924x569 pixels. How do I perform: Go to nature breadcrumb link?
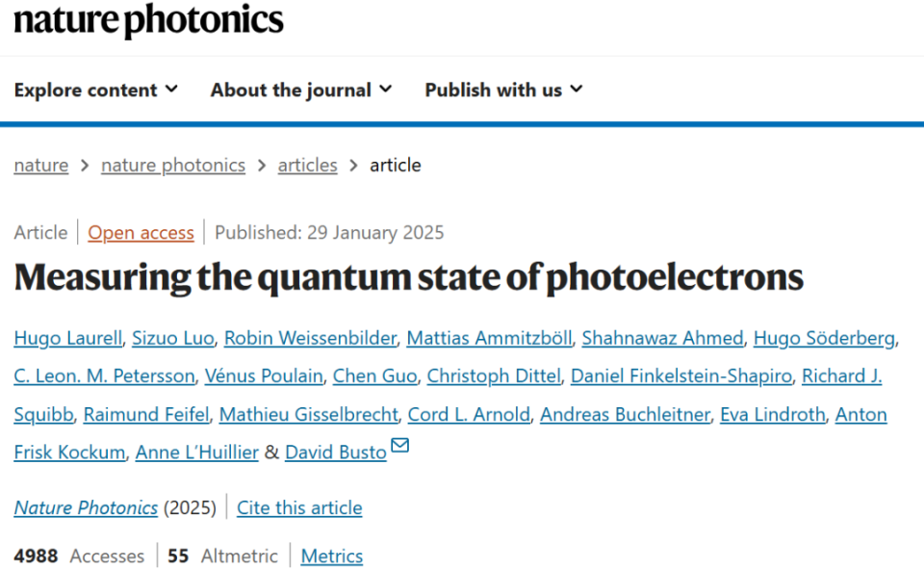(40, 165)
